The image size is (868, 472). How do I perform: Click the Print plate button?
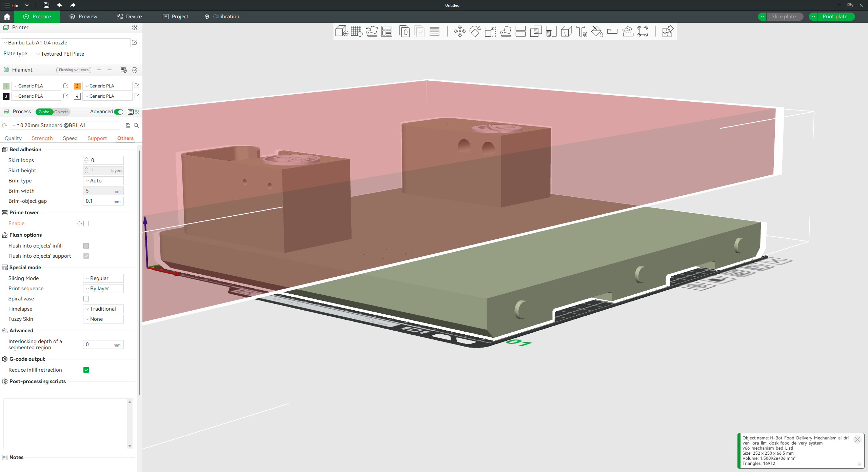(834, 17)
